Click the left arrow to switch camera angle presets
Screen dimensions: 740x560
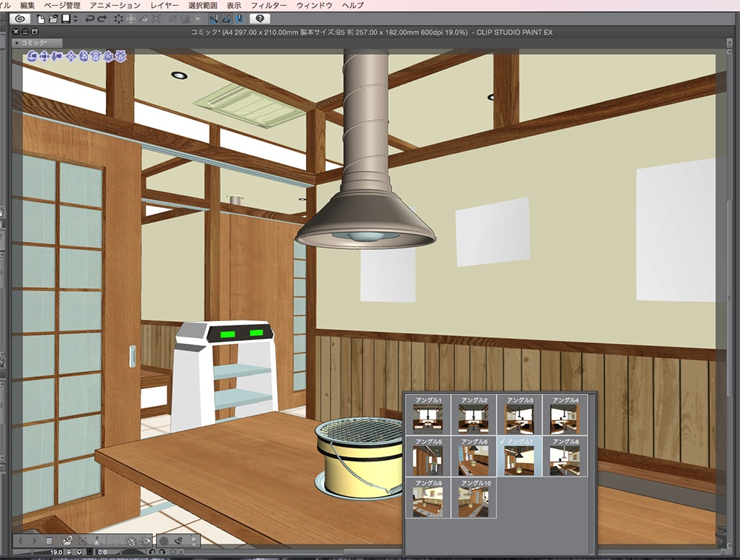(x=21, y=541)
